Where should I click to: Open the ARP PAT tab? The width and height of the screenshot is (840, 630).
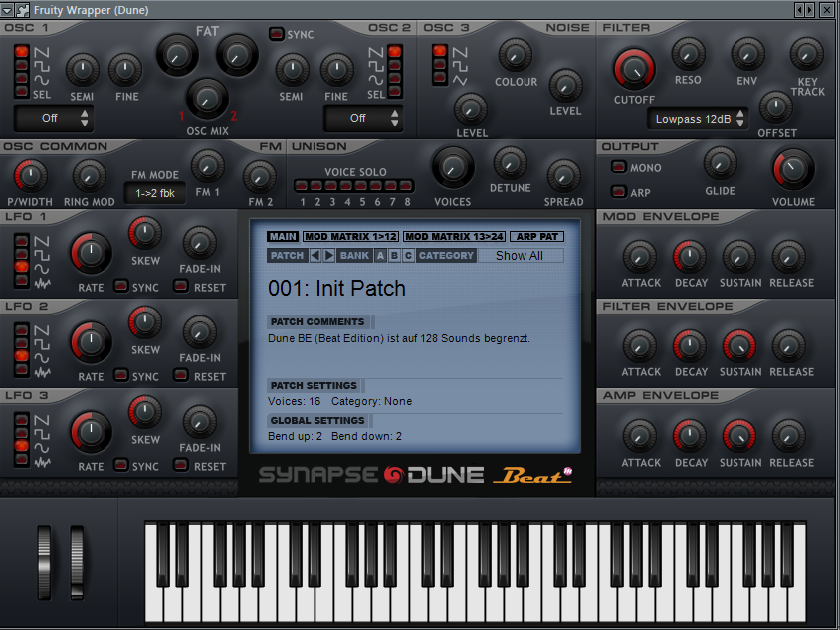click(x=536, y=237)
